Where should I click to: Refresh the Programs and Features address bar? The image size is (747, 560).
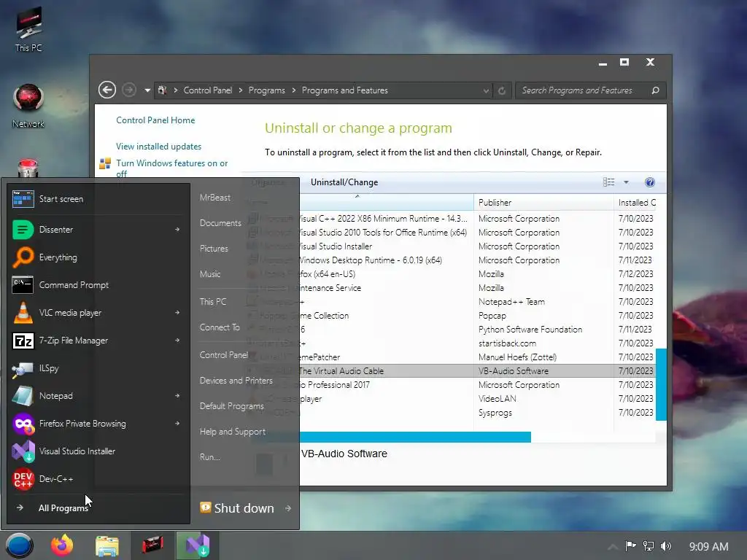[502, 90]
